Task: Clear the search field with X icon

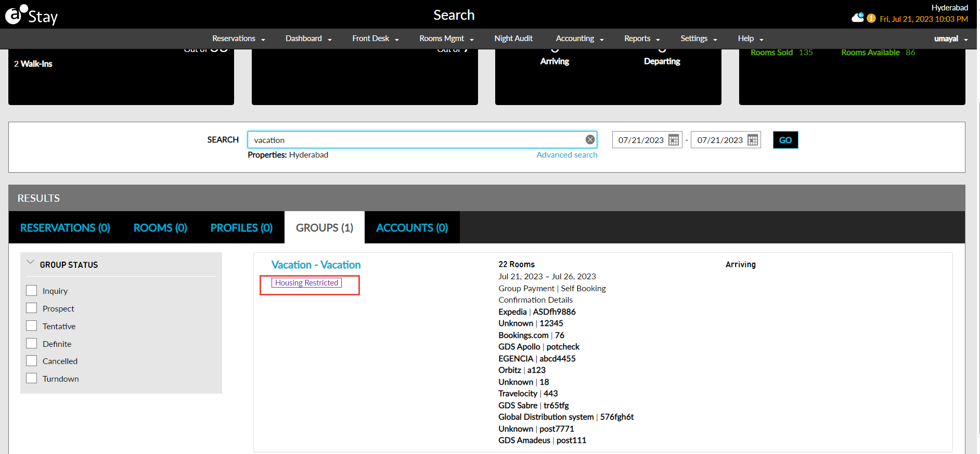Action: click(590, 140)
